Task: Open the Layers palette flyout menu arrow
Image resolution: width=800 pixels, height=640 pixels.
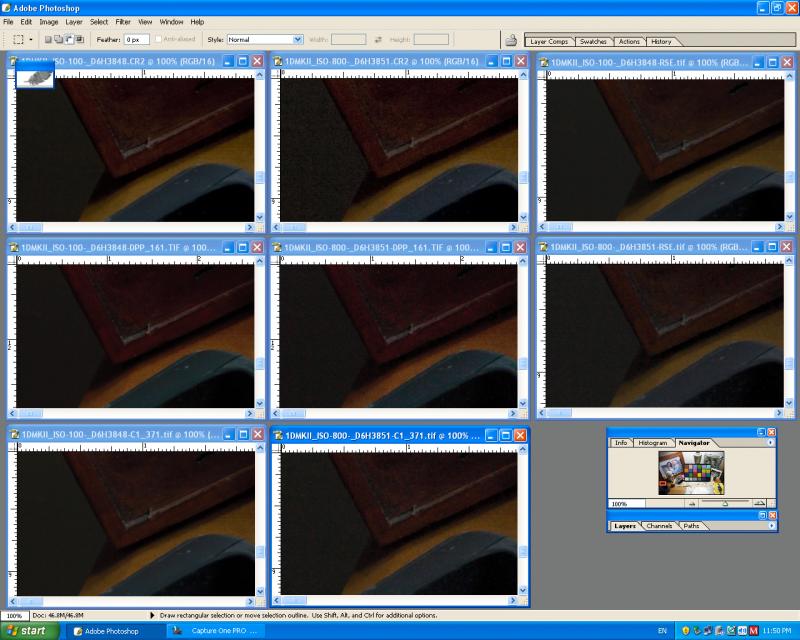Action: [x=771, y=525]
